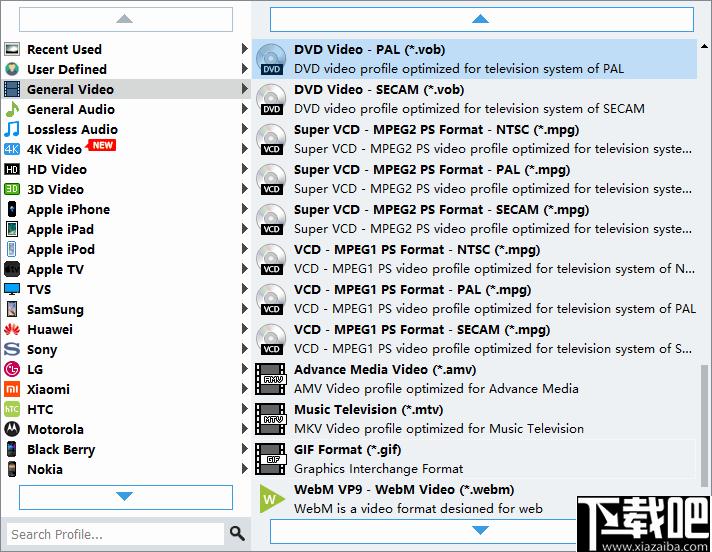Select Music Television (*.mtv) profile
Viewport: 712px width, 552px height.
(x=475, y=419)
